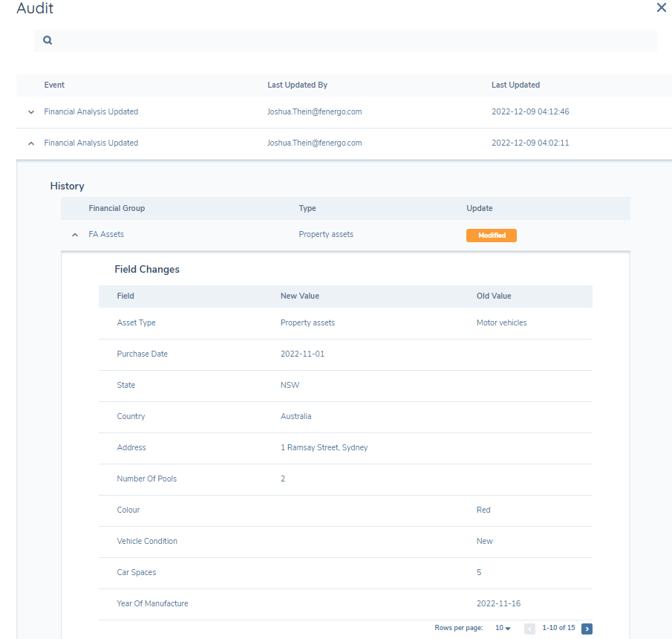Go to previous page of field changes

(529, 629)
